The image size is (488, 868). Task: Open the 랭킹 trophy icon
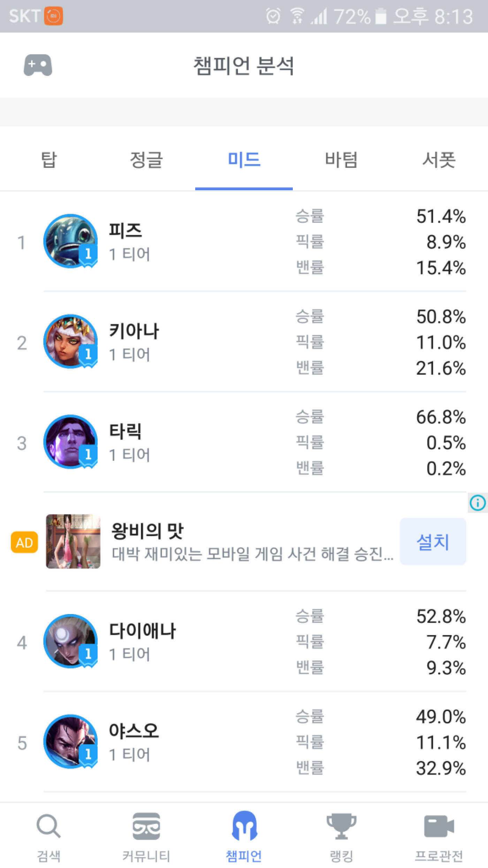point(341,826)
